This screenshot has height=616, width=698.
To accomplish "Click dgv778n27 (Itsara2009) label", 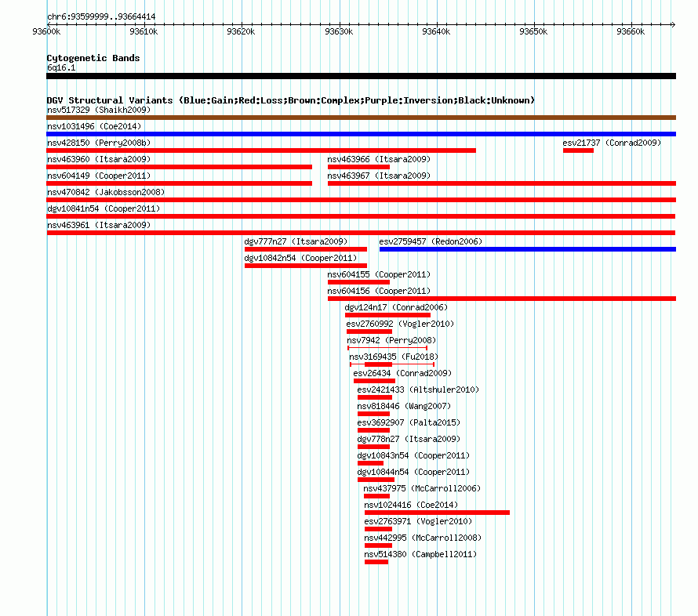I will click(x=409, y=439).
